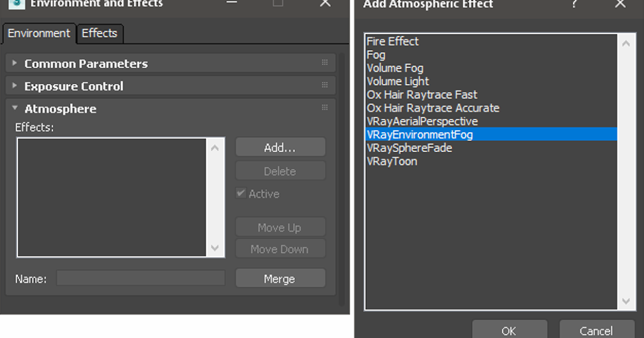Click Cancel in Add Atmospheric Effect dialog
The height and width of the screenshot is (338, 644).
596,329
